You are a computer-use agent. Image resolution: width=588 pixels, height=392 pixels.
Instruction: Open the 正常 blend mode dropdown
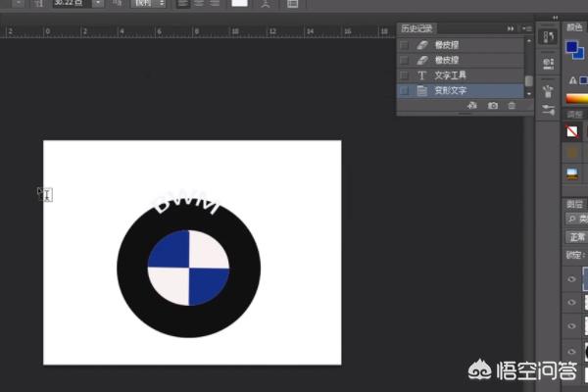click(x=577, y=237)
